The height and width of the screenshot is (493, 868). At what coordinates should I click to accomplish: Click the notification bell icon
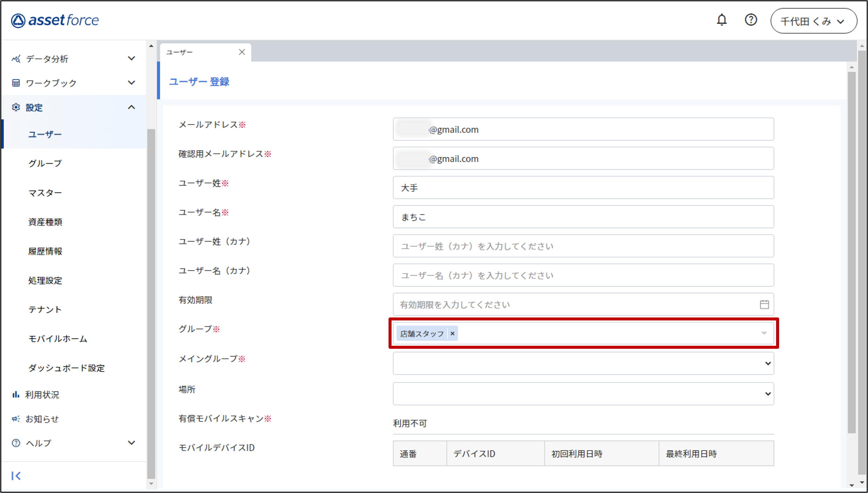[722, 20]
